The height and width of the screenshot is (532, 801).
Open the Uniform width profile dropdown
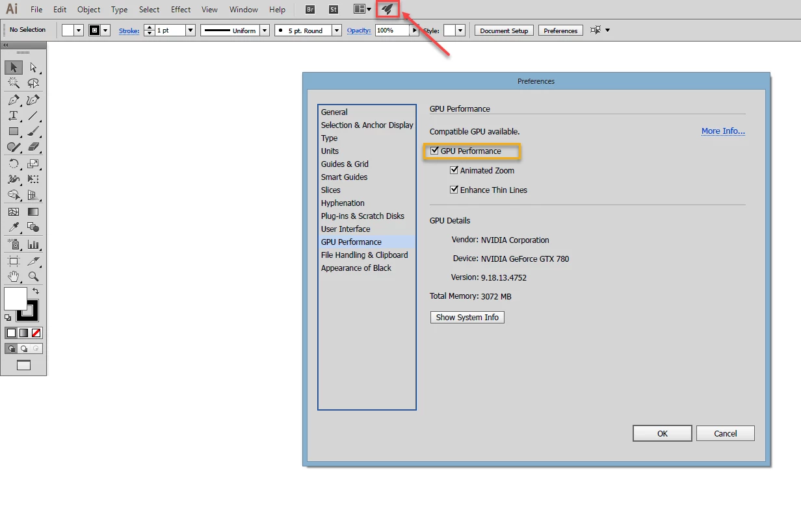point(265,31)
